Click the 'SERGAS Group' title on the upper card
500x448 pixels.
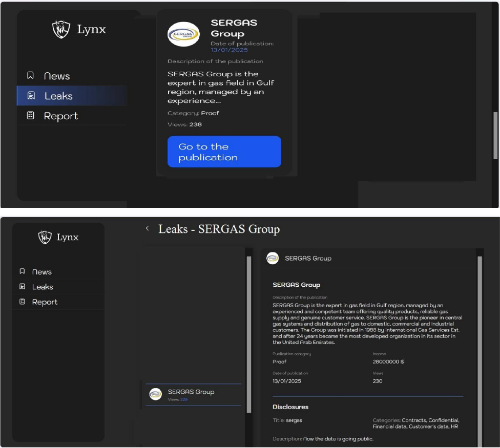coord(234,28)
